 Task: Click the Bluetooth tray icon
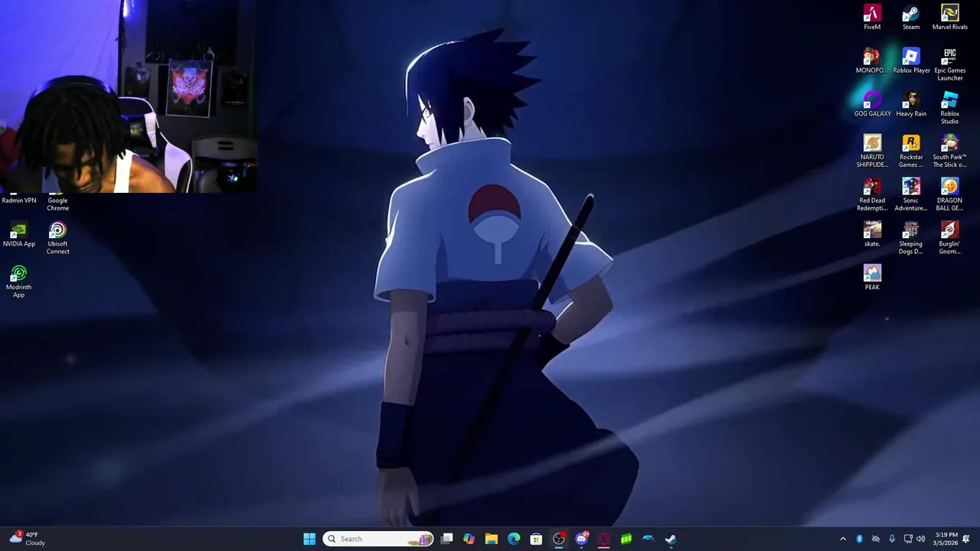(x=859, y=539)
